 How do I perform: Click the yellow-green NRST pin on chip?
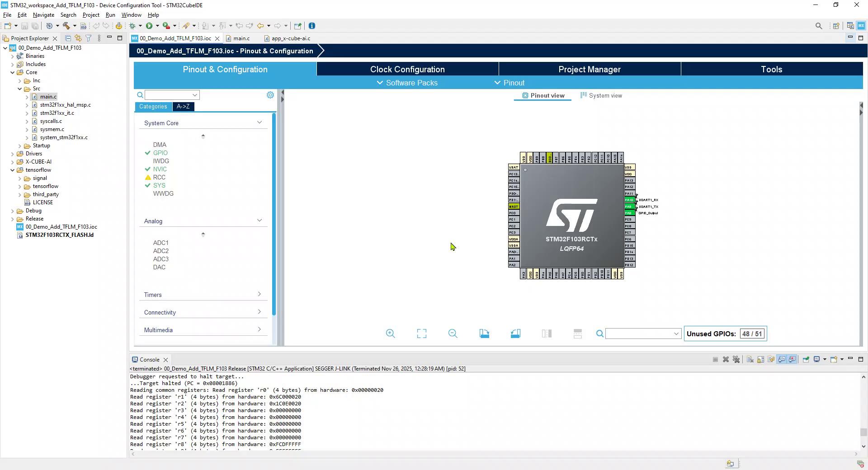pos(514,207)
